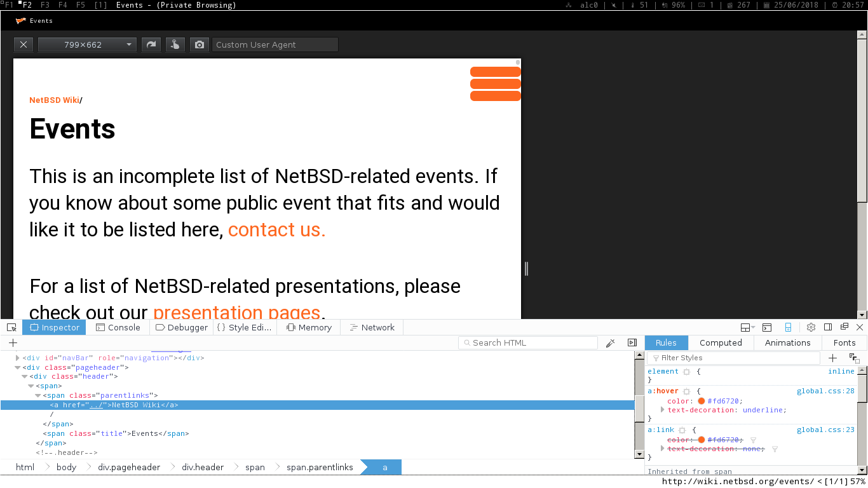Screen dimensions: 868x488
Task: Activate the element picker tool
Action: tap(11, 327)
